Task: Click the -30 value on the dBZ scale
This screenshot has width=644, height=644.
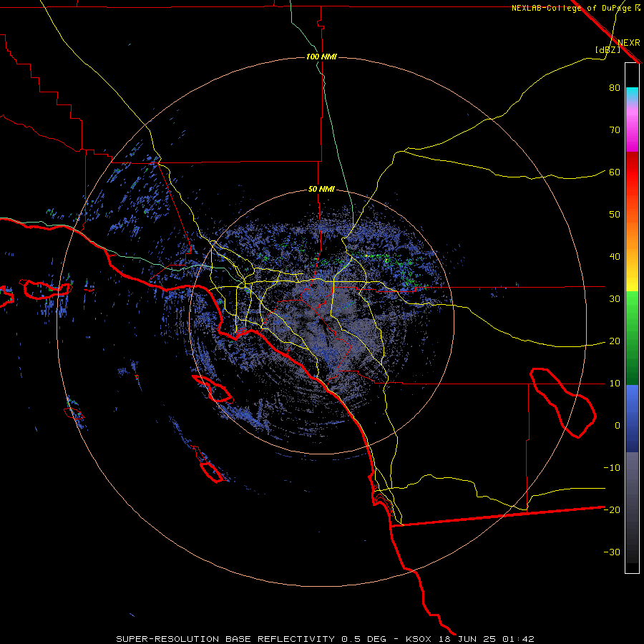Action: 612,552
